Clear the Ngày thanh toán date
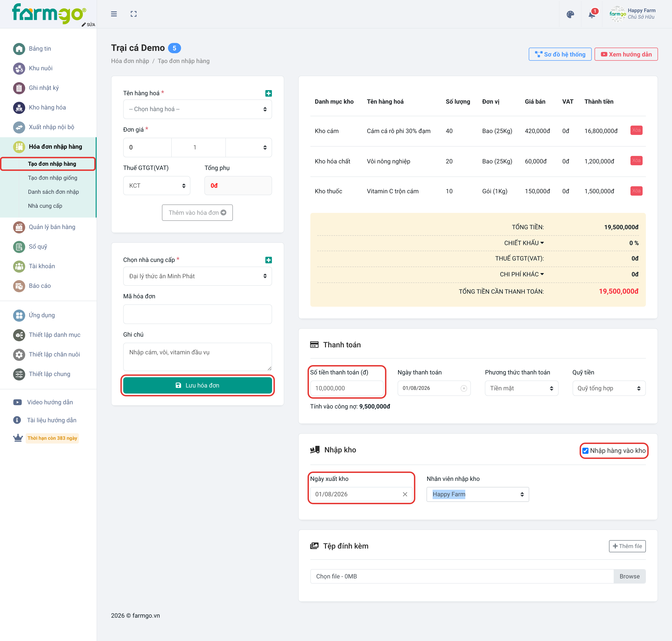This screenshot has width=672, height=641. (464, 388)
